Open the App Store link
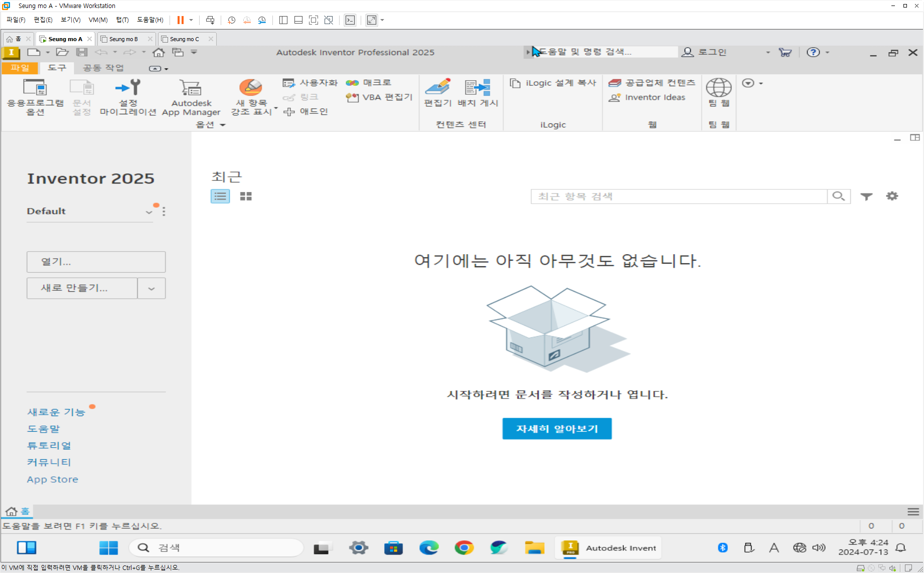The height and width of the screenshot is (573, 924). pyautogui.click(x=53, y=479)
